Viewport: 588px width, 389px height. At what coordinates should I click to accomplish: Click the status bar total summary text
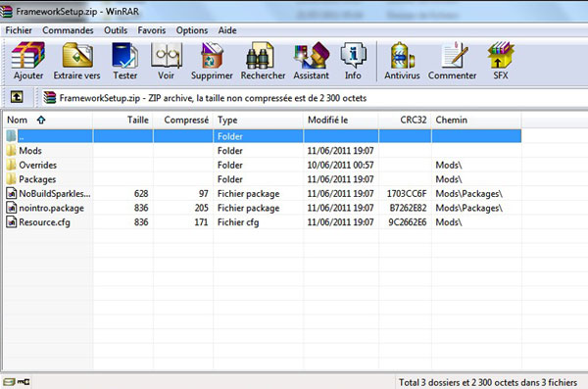tap(488, 382)
